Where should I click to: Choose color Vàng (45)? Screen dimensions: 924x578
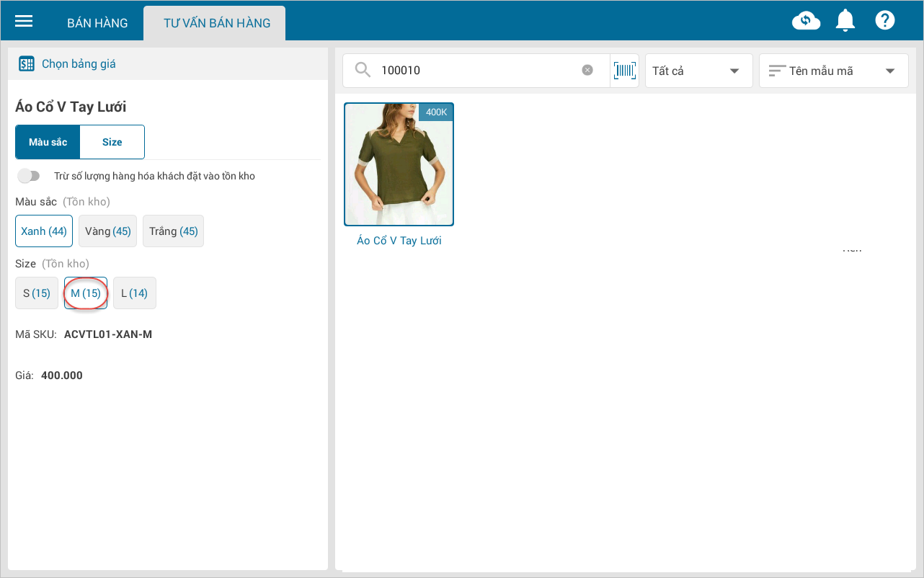point(107,231)
